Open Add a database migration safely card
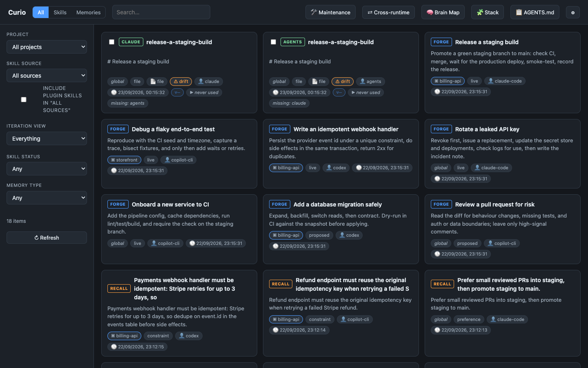Image resolution: width=588 pixels, height=368 pixels. point(341,229)
